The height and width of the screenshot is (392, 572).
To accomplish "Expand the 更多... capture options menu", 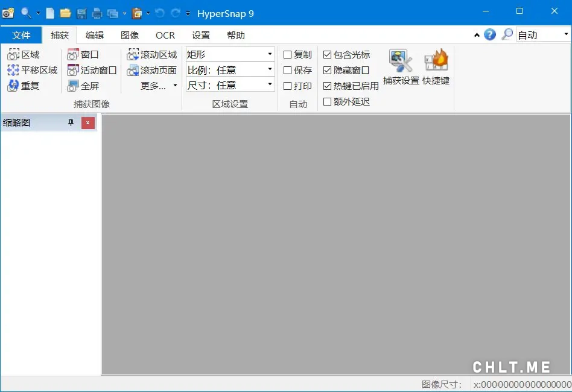I will (159, 86).
